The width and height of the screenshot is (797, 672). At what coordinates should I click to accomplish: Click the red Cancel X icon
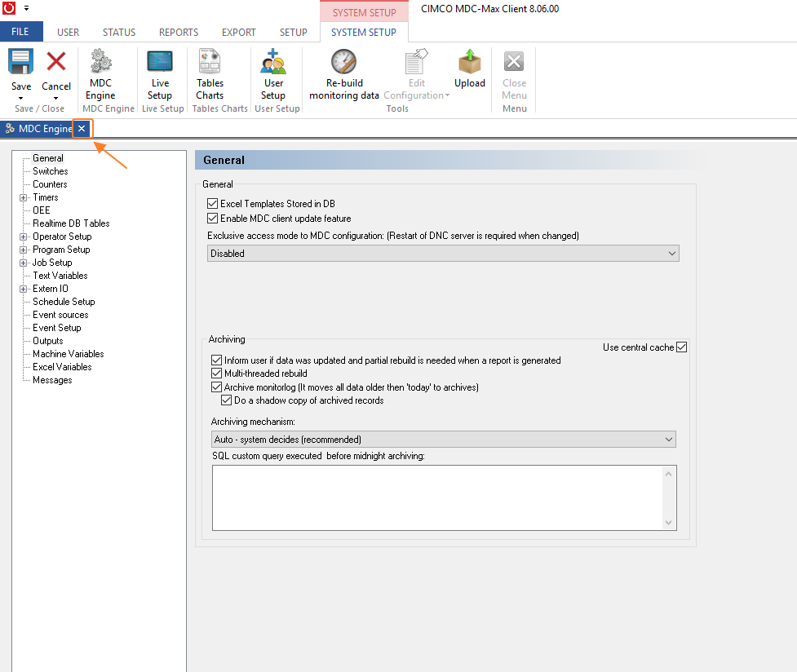coord(56,61)
